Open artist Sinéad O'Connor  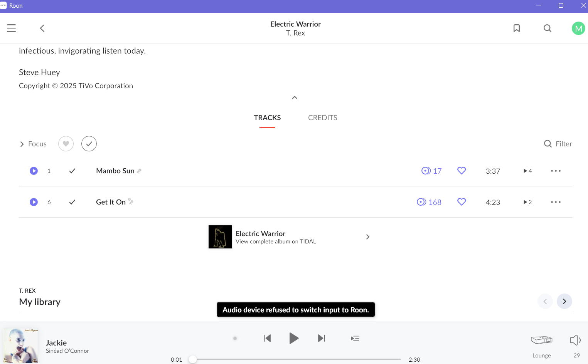click(67, 351)
